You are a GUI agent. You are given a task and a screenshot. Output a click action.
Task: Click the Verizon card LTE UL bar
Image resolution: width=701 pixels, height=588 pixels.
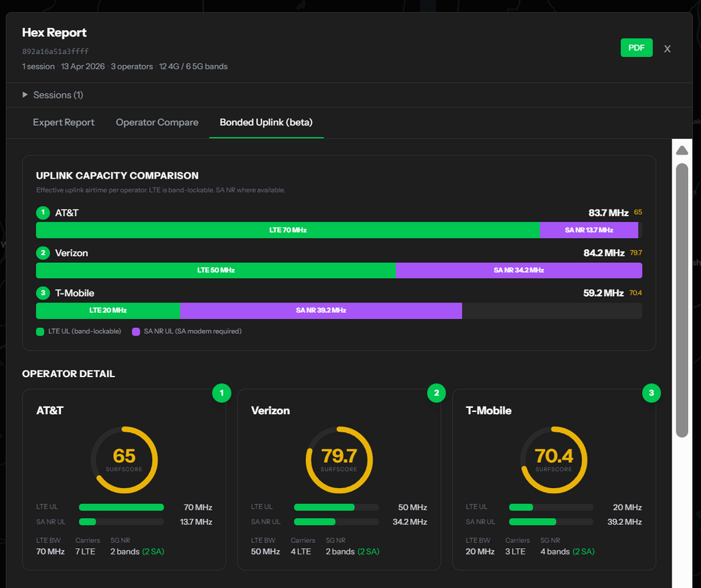(336, 507)
